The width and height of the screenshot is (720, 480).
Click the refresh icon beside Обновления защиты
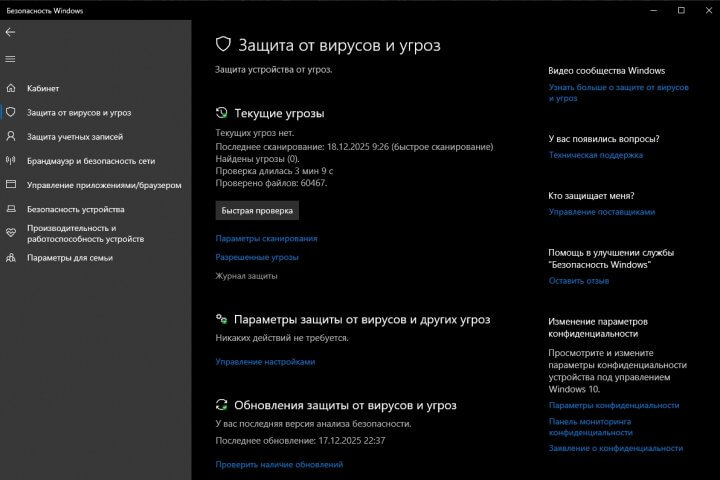point(221,405)
